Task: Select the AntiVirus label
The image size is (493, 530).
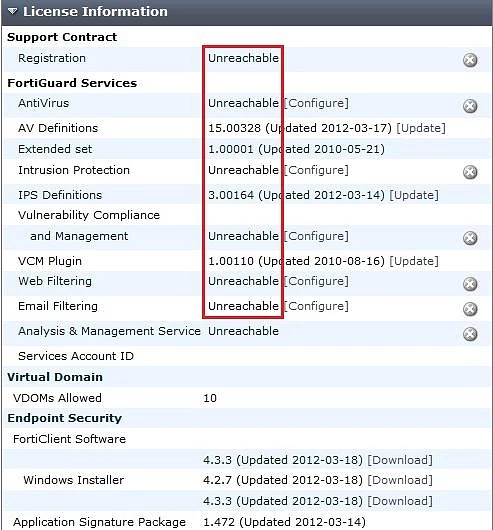Action: click(x=44, y=103)
